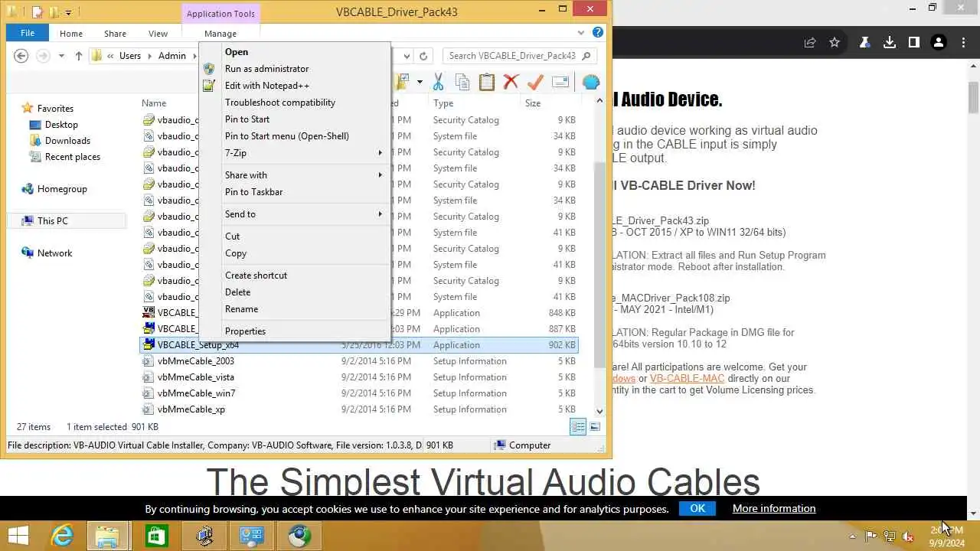
Task: Click the volume icon in system tray
Action: pos(909,536)
